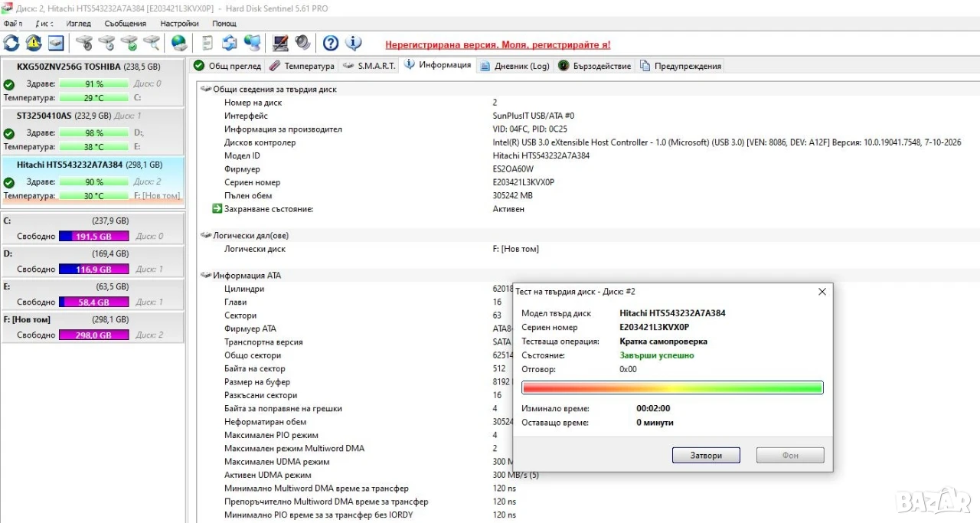
Task: Click the Затвори button in test dialog
Action: (x=706, y=455)
